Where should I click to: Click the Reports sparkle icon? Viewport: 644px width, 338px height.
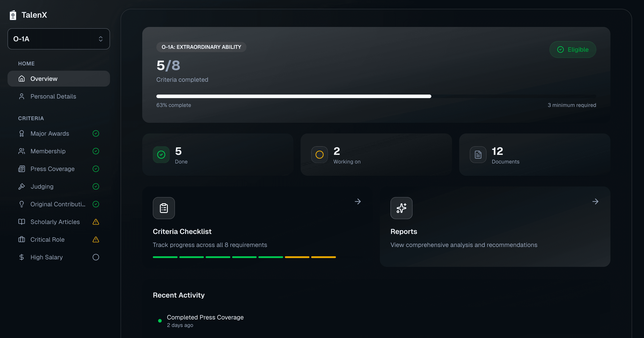click(x=401, y=208)
